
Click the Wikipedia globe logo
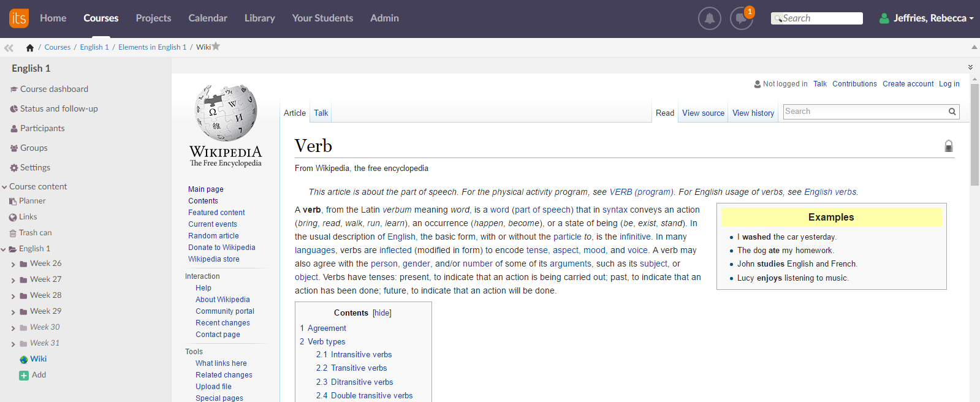click(x=226, y=113)
